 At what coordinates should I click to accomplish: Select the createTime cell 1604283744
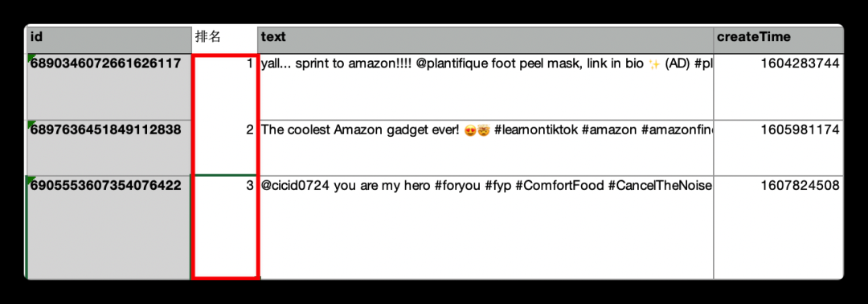tap(778, 86)
